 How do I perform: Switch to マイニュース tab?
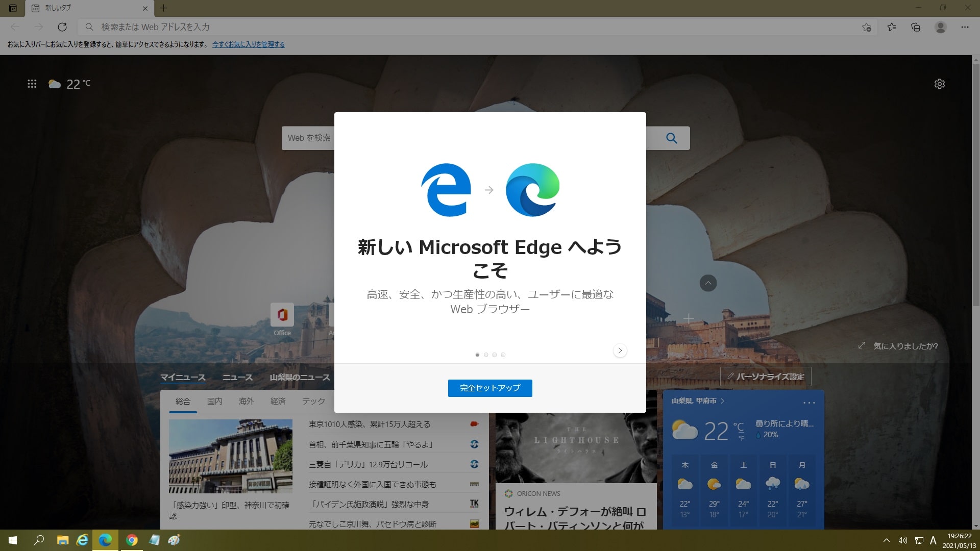(183, 378)
